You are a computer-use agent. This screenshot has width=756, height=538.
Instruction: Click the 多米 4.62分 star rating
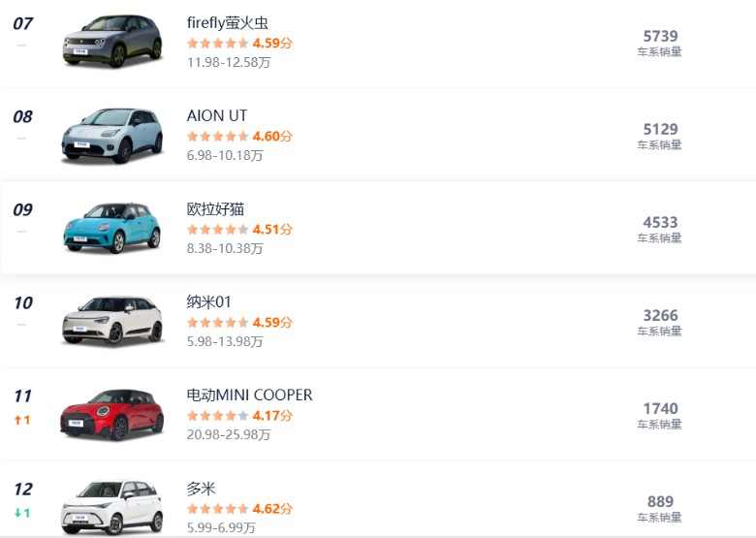coord(218,508)
